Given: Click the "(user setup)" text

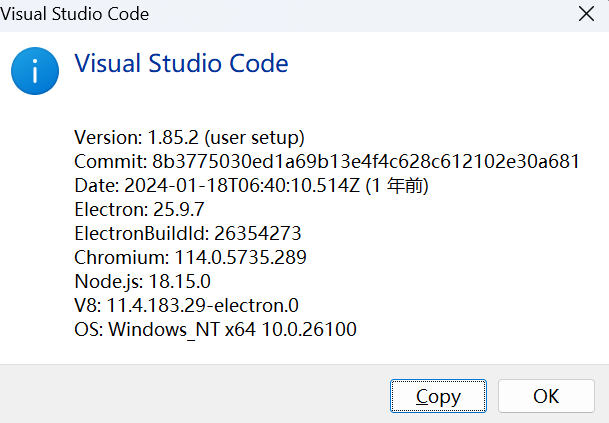Looking at the screenshot, I should coord(255,137).
